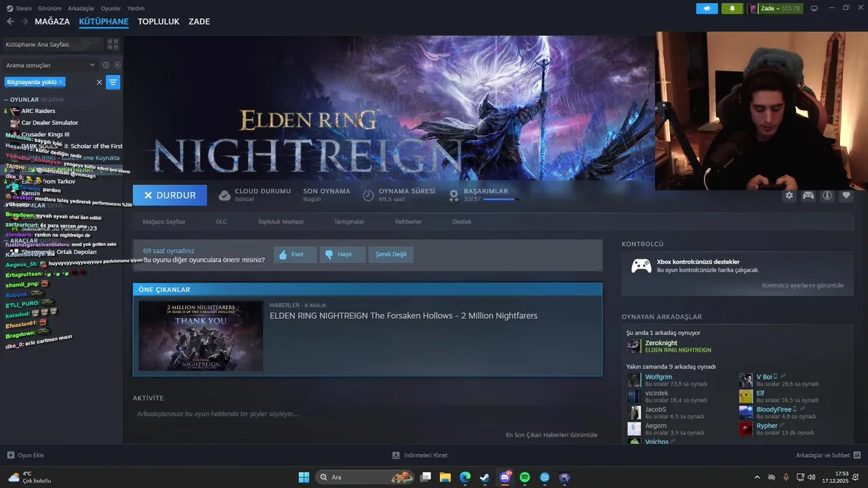Open Windows Start menu

[304, 477]
